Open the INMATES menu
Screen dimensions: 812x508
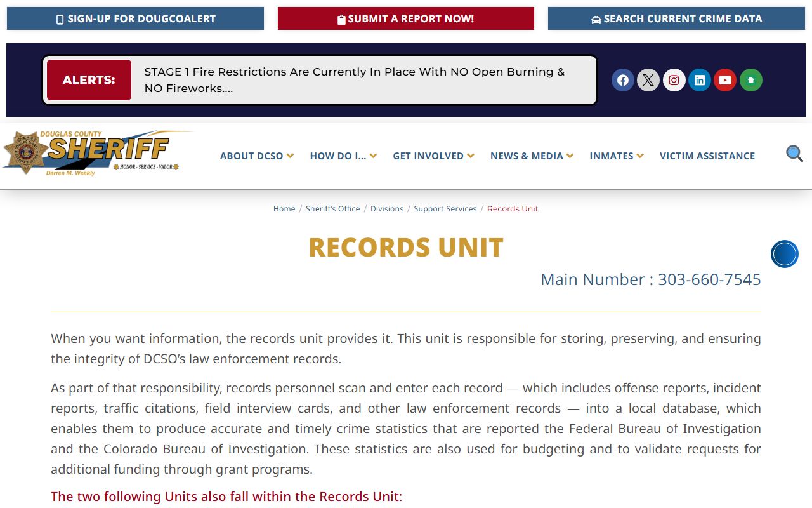click(612, 156)
